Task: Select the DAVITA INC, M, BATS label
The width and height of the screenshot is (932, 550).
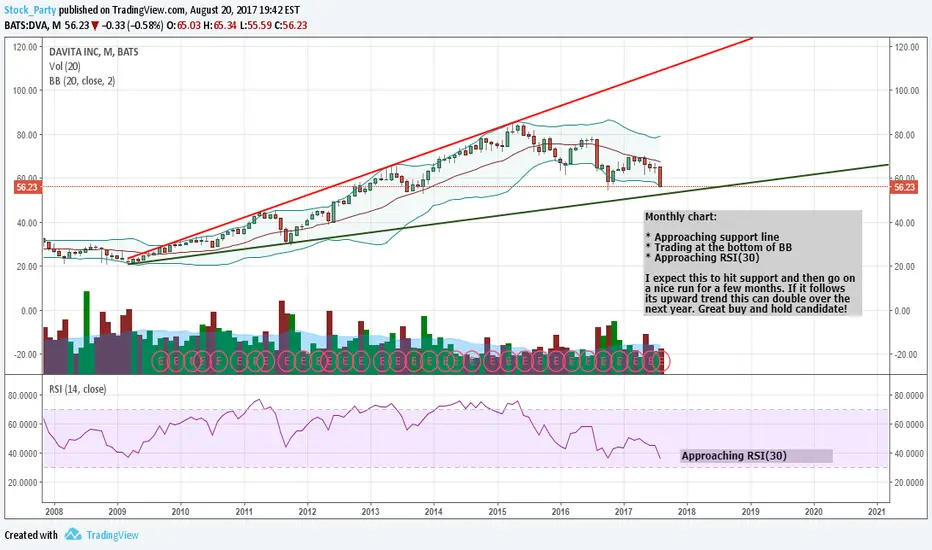Action: pyautogui.click(x=93, y=52)
